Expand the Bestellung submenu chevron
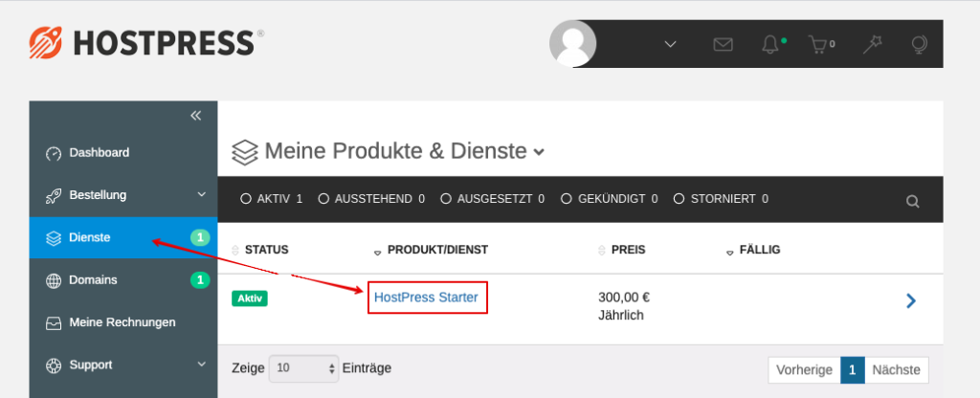The image size is (980, 398). click(x=201, y=195)
